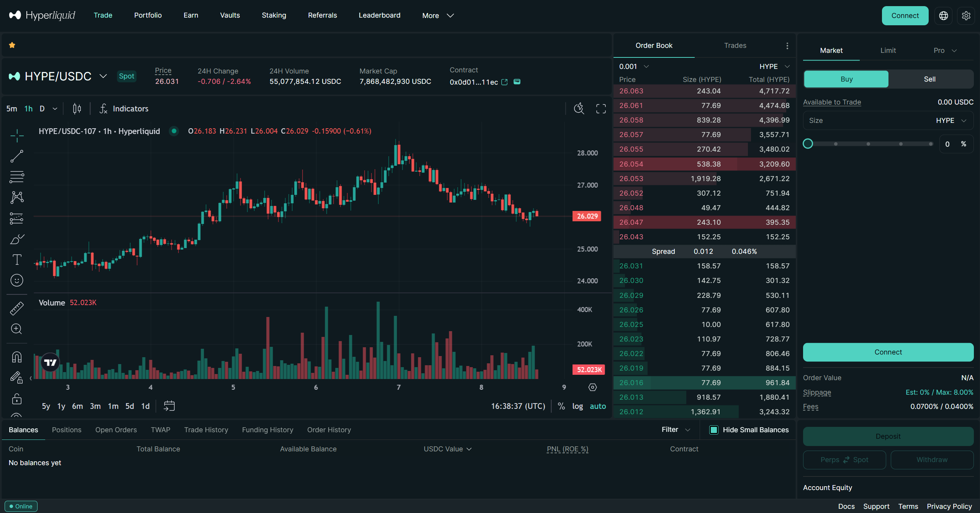Expand the More navigation dropdown
Image resolution: width=980 pixels, height=513 pixels.
point(438,16)
